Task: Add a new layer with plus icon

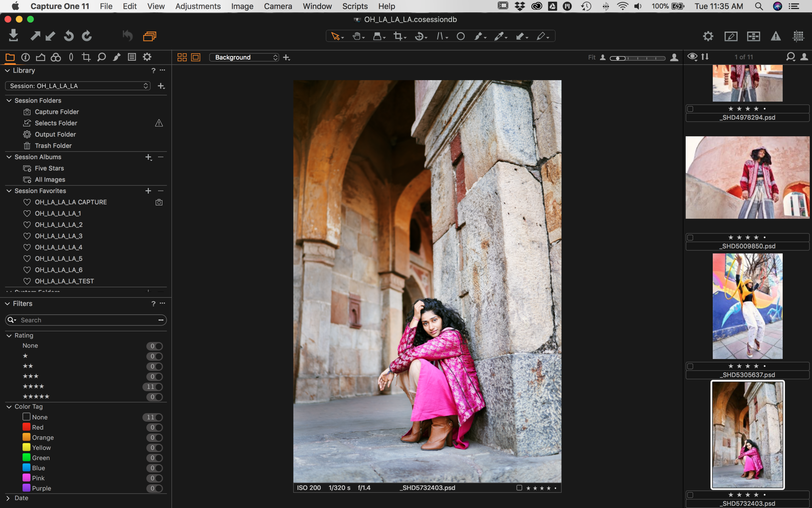Action: 286,58
